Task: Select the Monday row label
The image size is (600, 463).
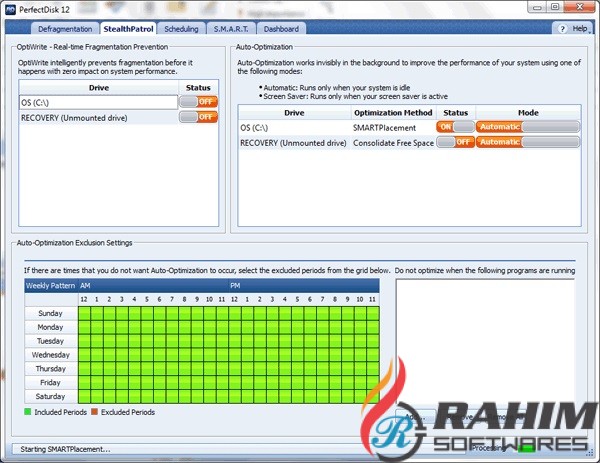Action: (x=51, y=327)
